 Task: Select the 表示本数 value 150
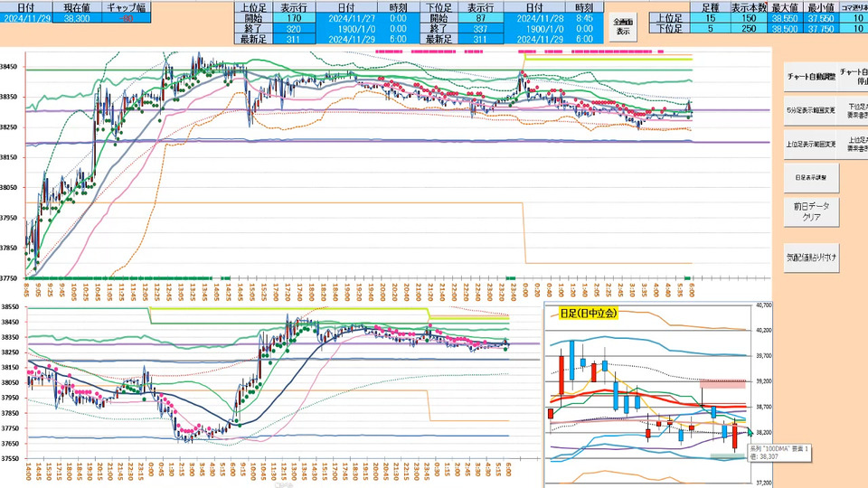tap(749, 18)
